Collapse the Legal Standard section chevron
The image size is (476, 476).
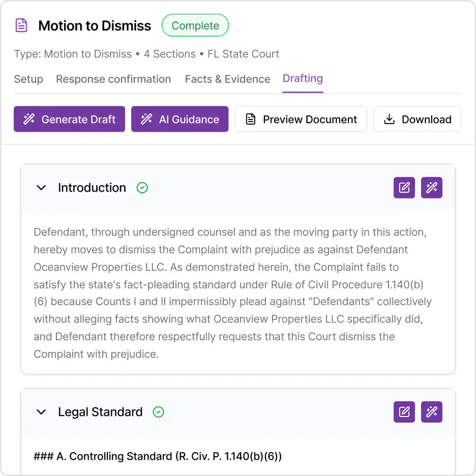coord(41,412)
